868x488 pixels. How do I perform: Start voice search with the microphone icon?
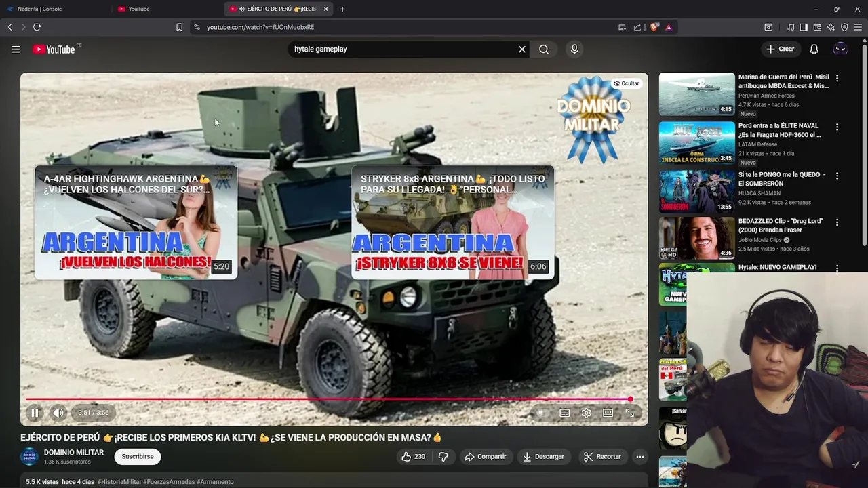tap(574, 49)
